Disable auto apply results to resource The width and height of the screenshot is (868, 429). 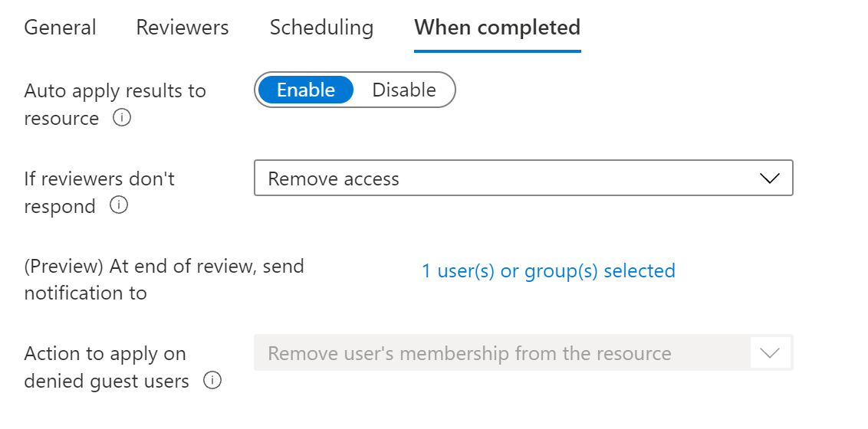click(404, 90)
